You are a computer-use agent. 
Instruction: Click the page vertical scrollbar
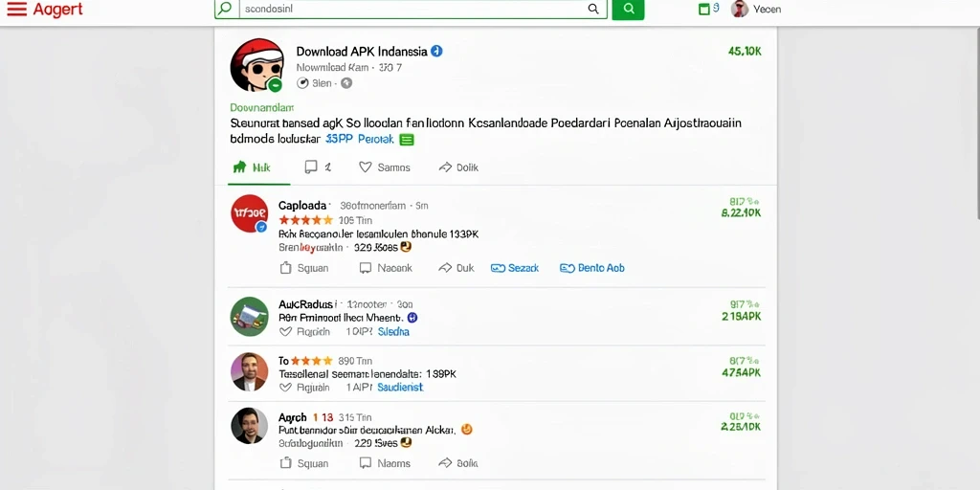click(x=976, y=125)
